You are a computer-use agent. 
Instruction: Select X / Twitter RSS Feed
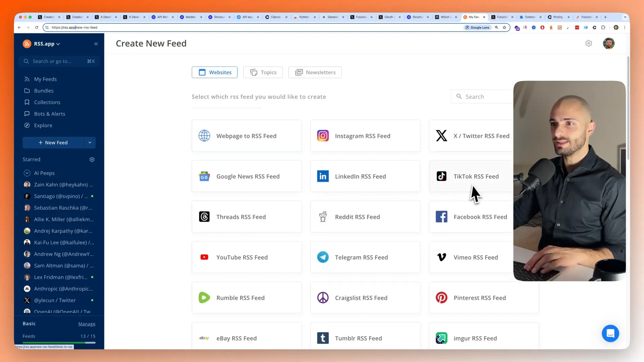tap(471, 136)
